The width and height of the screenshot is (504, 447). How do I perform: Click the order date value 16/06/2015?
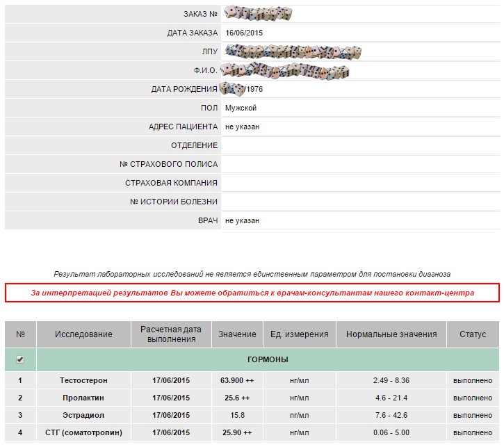coord(244,33)
